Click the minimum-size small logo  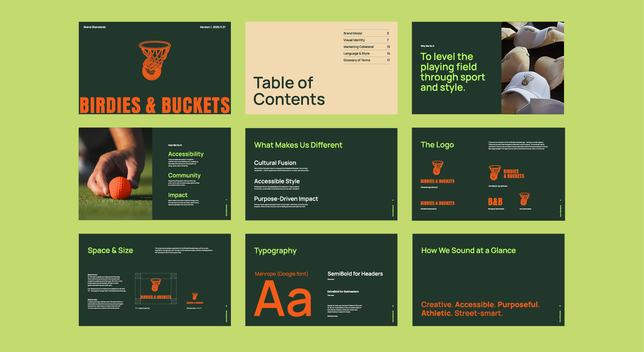(x=195, y=298)
